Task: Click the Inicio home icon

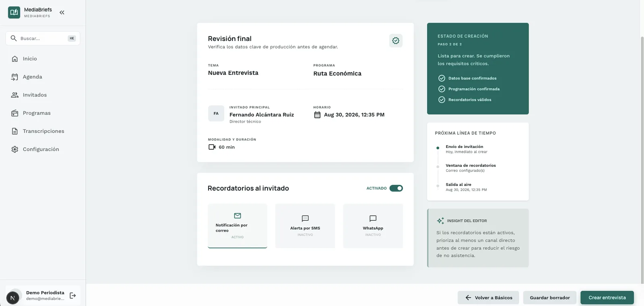Action: click(15, 59)
